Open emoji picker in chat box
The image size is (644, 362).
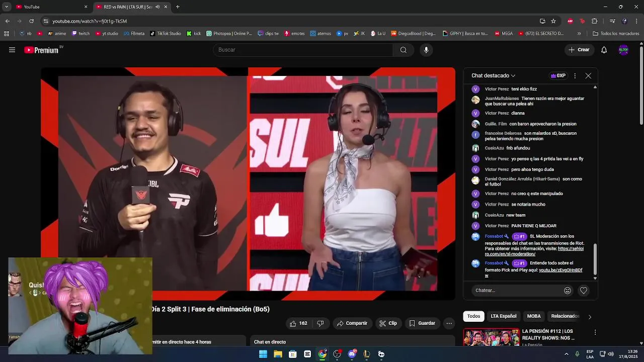(x=568, y=291)
